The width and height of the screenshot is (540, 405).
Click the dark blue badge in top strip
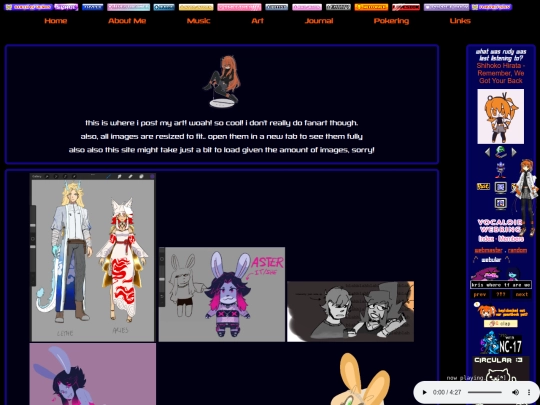[x=93, y=7]
